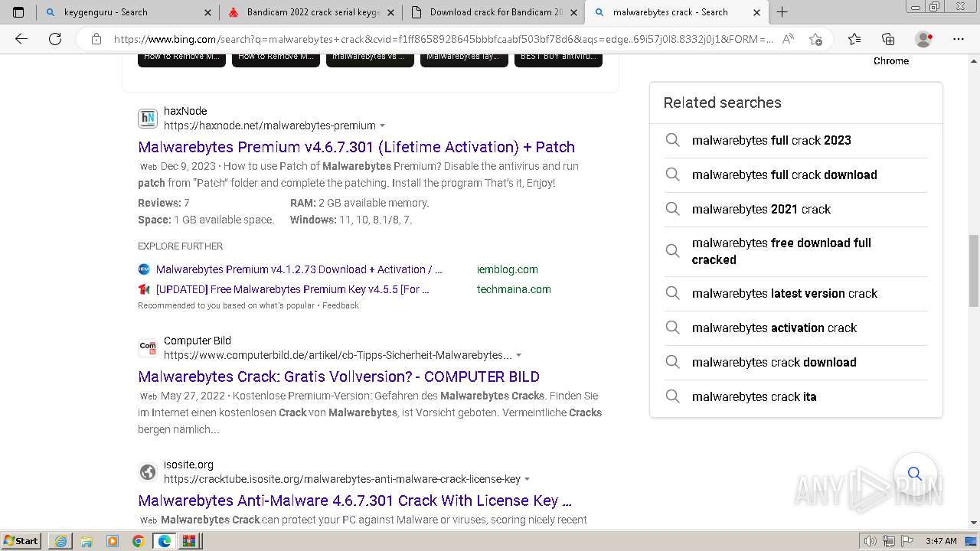Open '[UPDATED] Free Malwarebytes Premium Key v4.5.5' link
The height and width of the screenshot is (551, 980).
[292, 289]
